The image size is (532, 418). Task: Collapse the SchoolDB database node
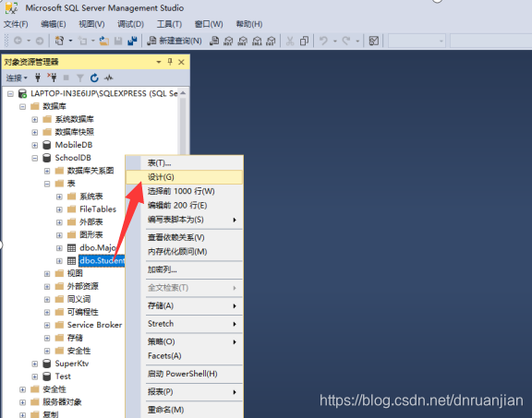(x=34, y=158)
